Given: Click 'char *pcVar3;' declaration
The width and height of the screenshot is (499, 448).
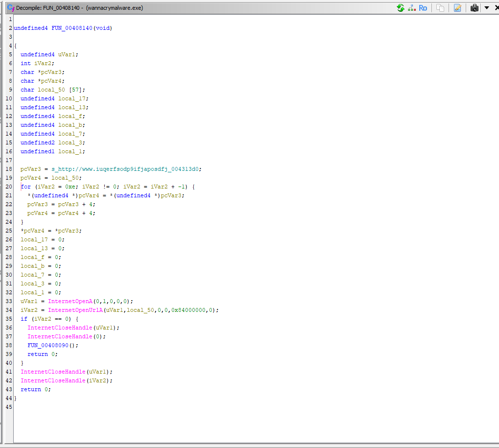Looking at the screenshot, I should [43, 72].
